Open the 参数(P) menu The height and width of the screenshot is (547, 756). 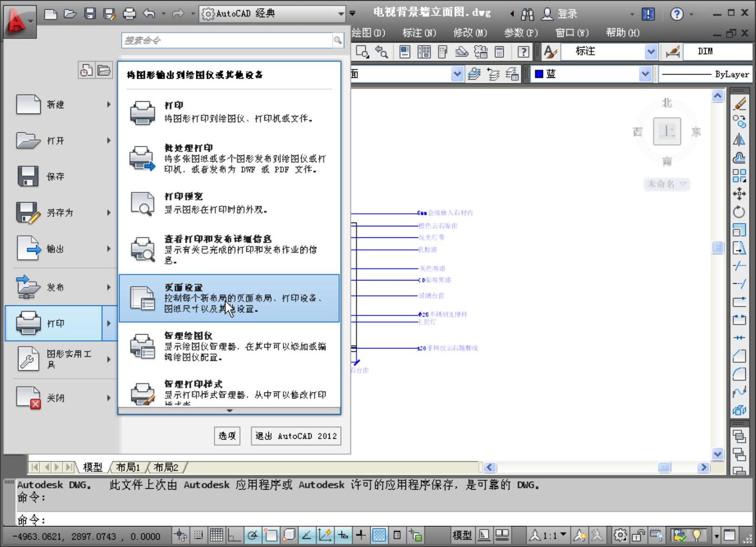[x=521, y=32]
